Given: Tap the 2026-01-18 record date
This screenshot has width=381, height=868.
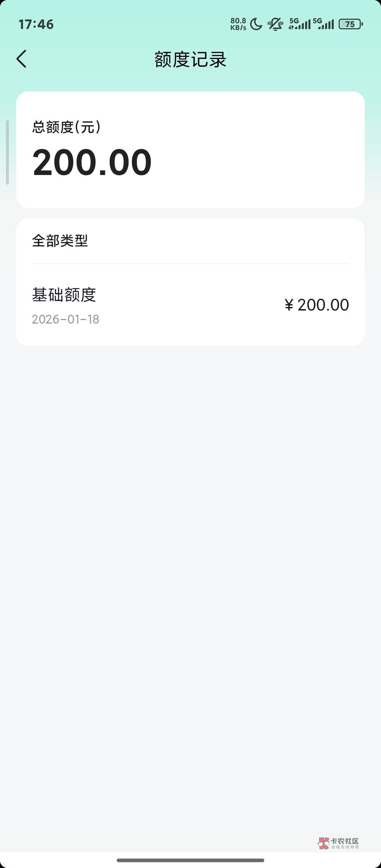Looking at the screenshot, I should (x=66, y=319).
